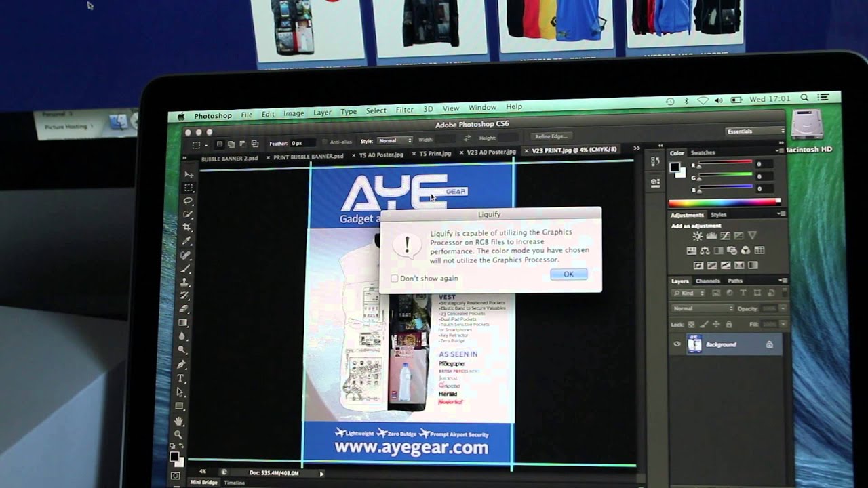Open the Filter menu
Image resolution: width=868 pixels, height=488 pixels.
[405, 110]
